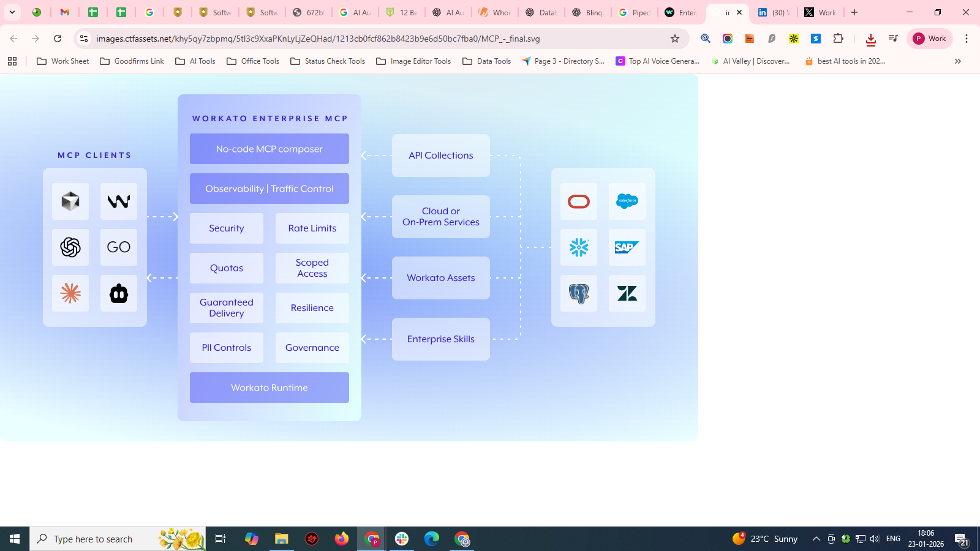Image resolution: width=980 pixels, height=551 pixels.
Task: Expand the Work Sheet bookmark folder
Action: pyautogui.click(x=63, y=61)
